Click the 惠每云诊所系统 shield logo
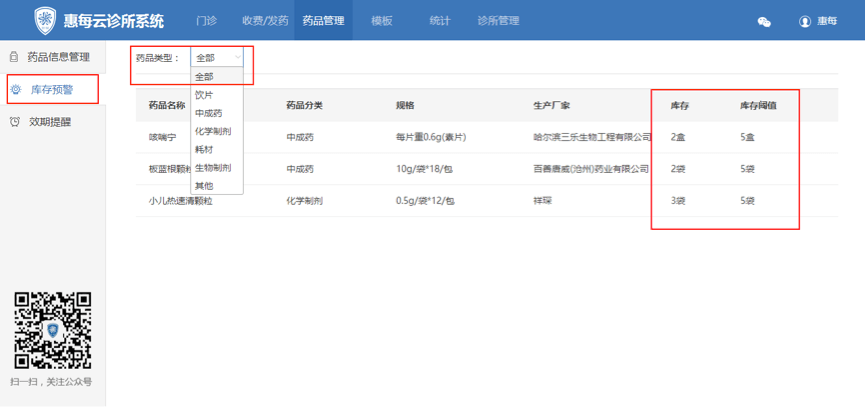The image size is (866, 415). click(45, 21)
